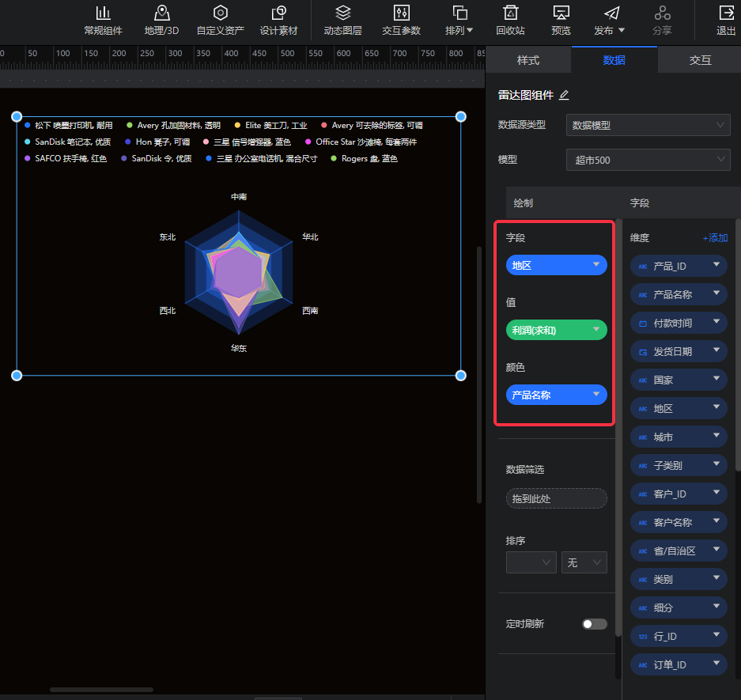Screen dimensions: 741x700
Task: Toggle the 定时刷新 switch
Action: coord(594,624)
